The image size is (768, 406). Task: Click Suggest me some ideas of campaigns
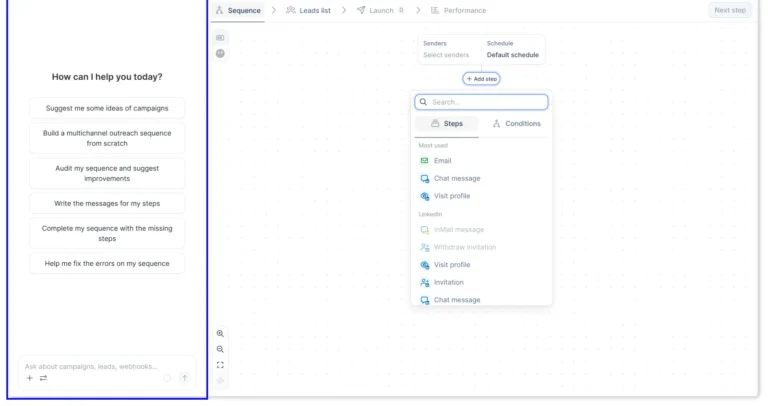click(x=107, y=108)
